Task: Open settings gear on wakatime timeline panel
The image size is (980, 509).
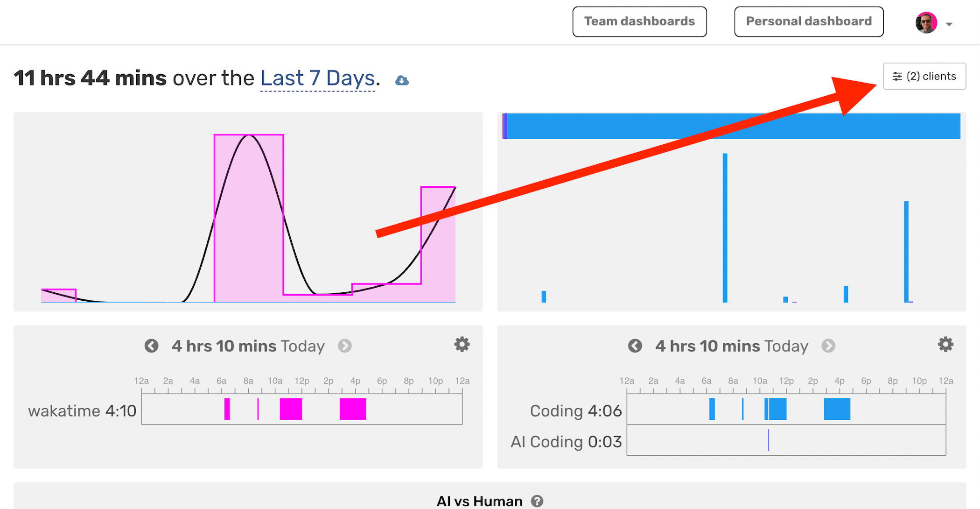Action: tap(462, 345)
